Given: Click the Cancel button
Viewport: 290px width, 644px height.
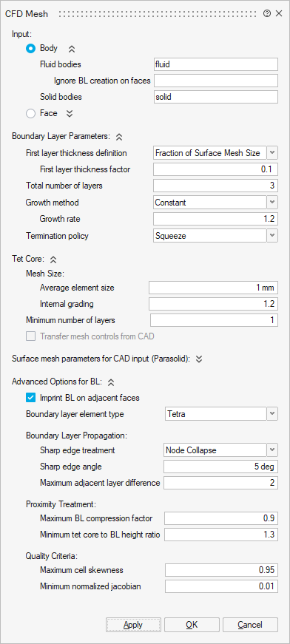Looking at the screenshot, I should [x=250, y=625].
